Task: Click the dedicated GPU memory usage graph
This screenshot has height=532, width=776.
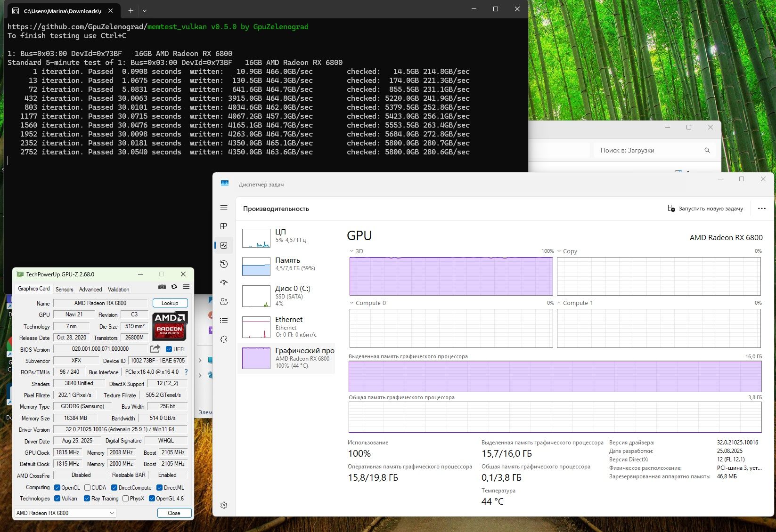Action: coord(555,377)
